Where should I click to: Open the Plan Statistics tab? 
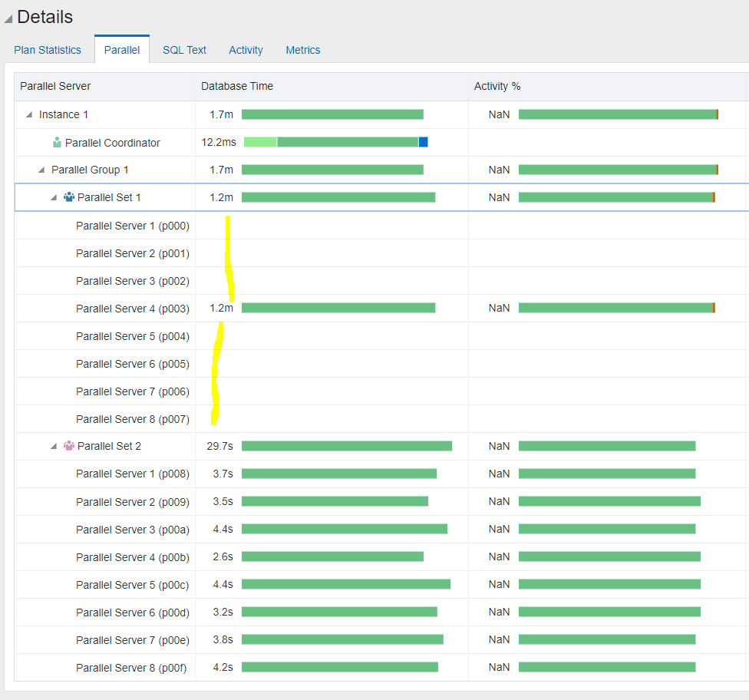point(48,50)
